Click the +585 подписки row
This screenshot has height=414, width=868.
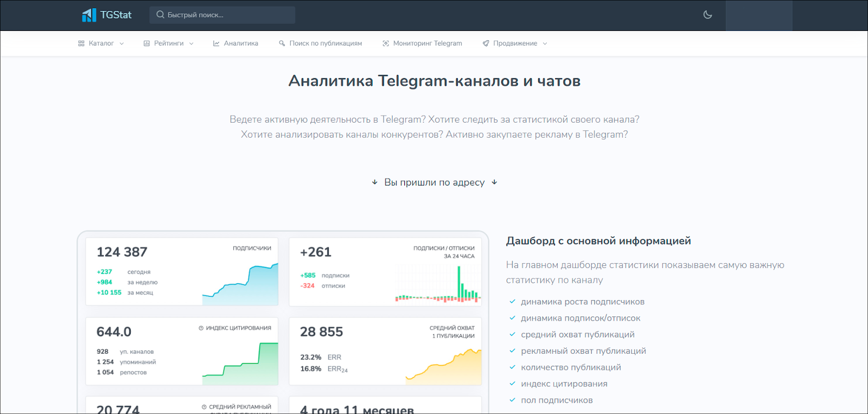pyautogui.click(x=325, y=276)
